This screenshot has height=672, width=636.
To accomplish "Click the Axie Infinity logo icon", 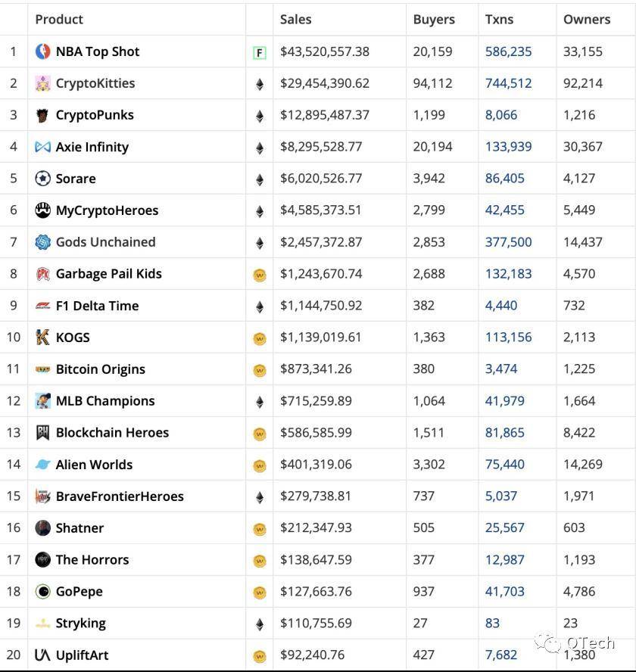I will pyautogui.click(x=43, y=147).
